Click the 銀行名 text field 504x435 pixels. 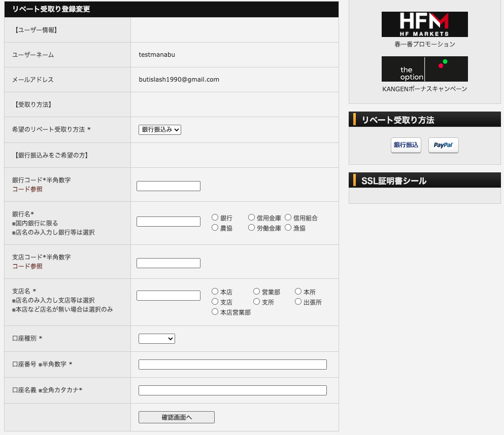168,222
